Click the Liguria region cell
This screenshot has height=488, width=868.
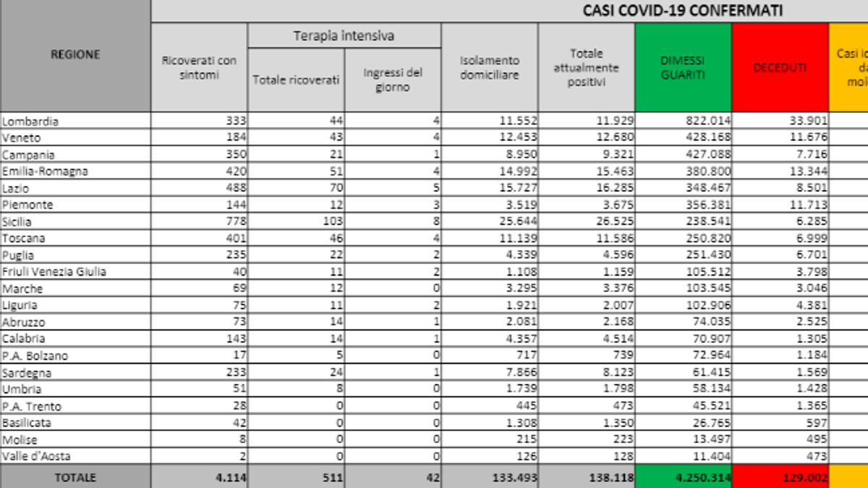(x=75, y=305)
